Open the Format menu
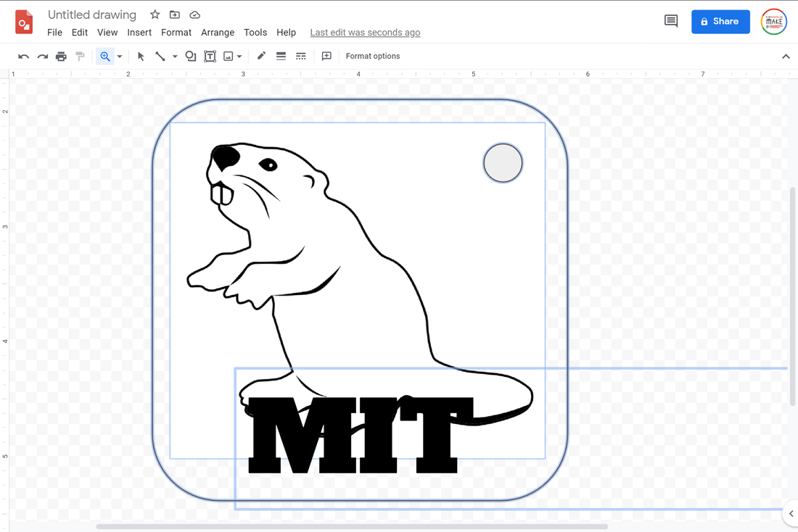This screenshot has height=532, width=798. coord(176,33)
